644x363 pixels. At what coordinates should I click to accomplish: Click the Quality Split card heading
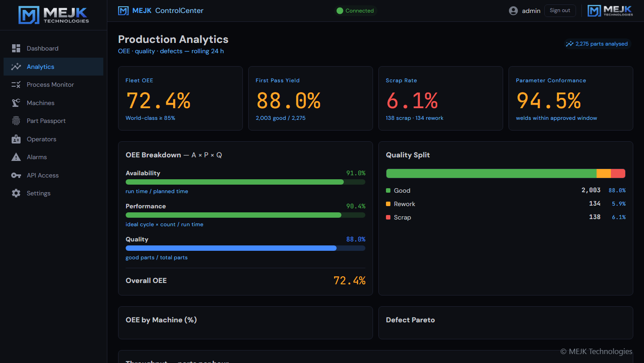click(407, 155)
